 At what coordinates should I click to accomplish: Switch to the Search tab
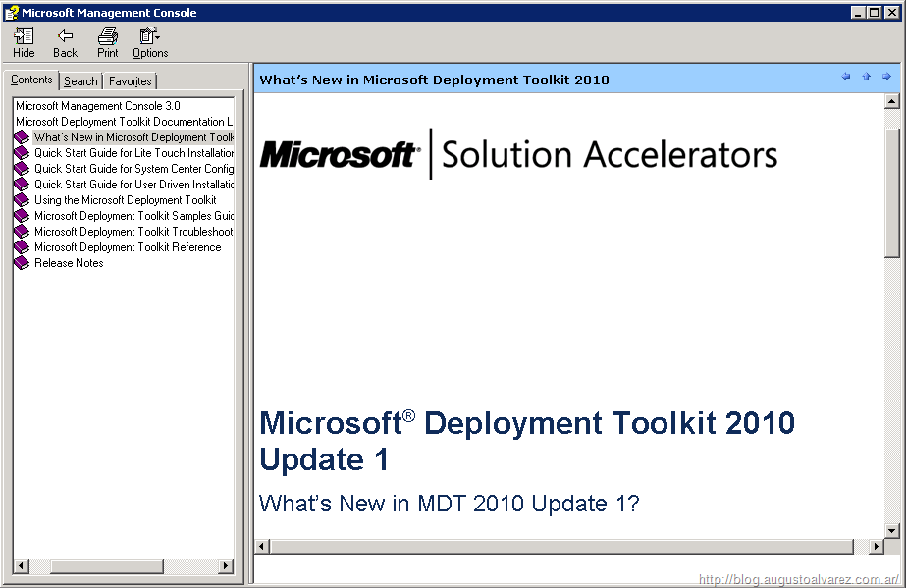[80, 81]
